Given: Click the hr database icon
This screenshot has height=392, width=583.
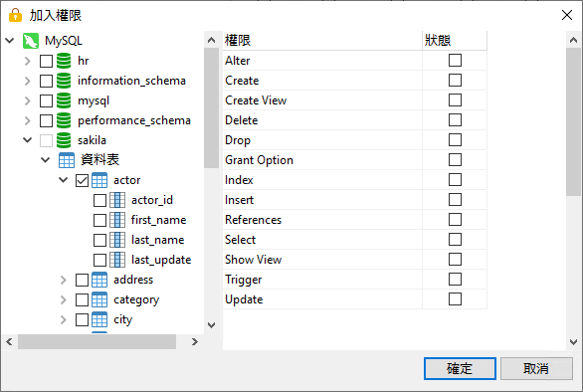Looking at the screenshot, I should pos(64,61).
